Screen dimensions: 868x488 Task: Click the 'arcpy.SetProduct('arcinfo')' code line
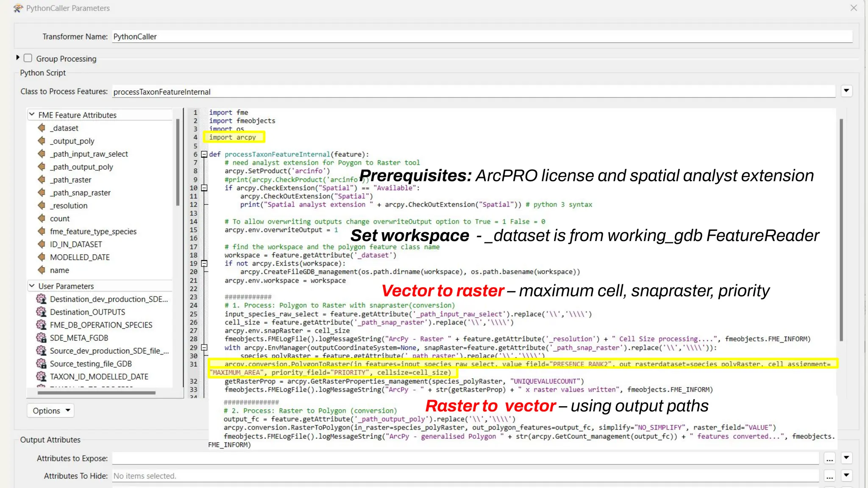pos(277,171)
